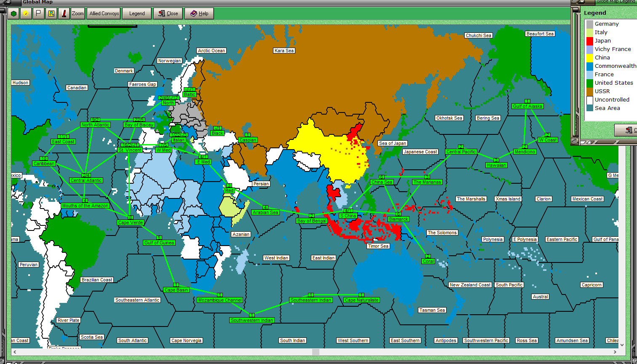Click the Italy legend entry
Viewport: 637px width, 364px height.
click(601, 32)
